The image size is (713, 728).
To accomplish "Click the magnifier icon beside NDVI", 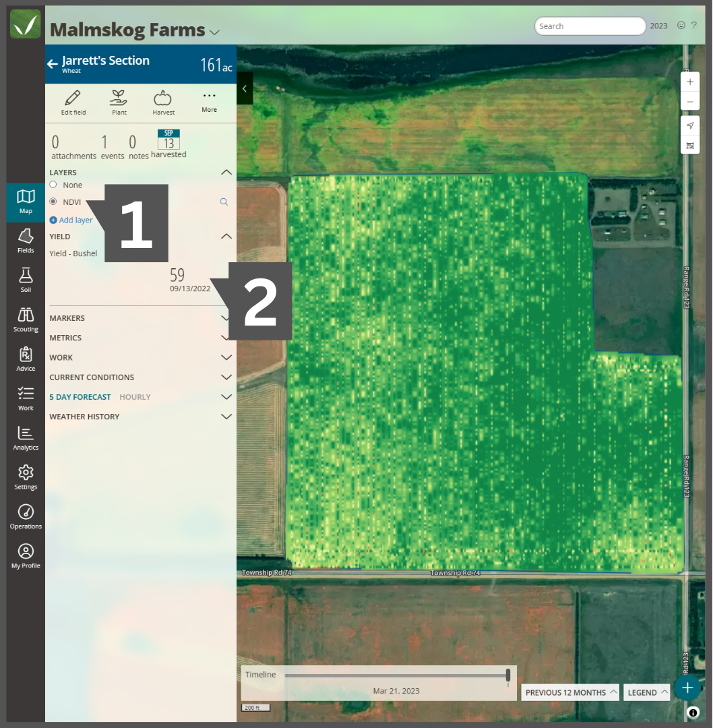I will point(224,202).
